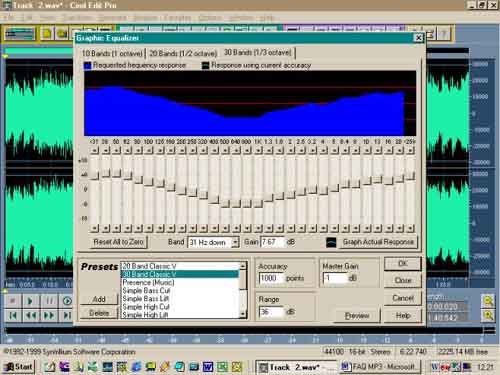500x375 pixels.
Task: Click the upper yellow zoom magnifier icon
Action: (488, 301)
